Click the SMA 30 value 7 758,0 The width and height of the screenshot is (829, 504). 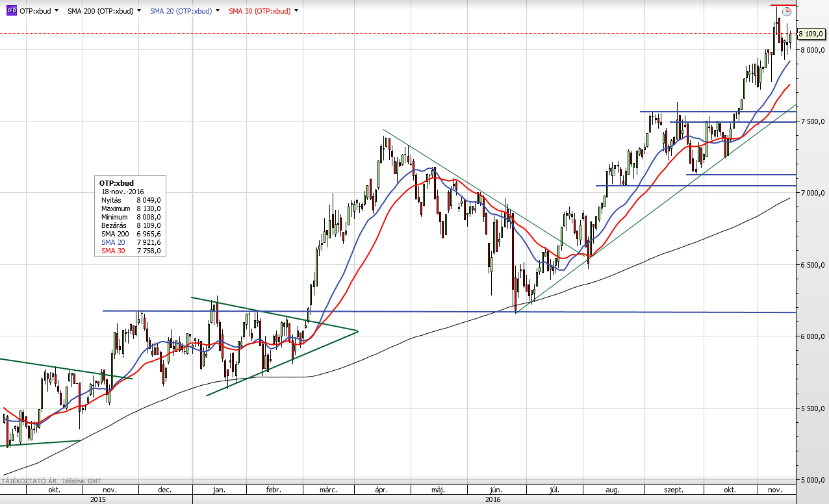coord(149,251)
